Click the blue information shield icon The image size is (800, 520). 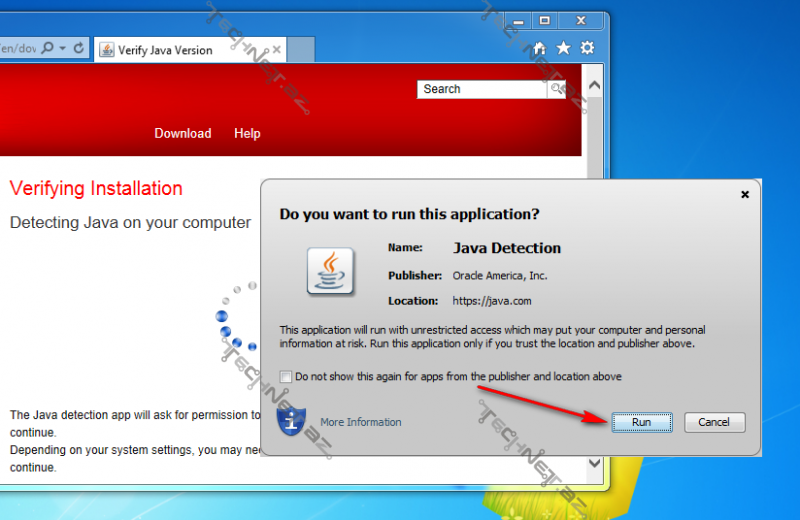[291, 421]
